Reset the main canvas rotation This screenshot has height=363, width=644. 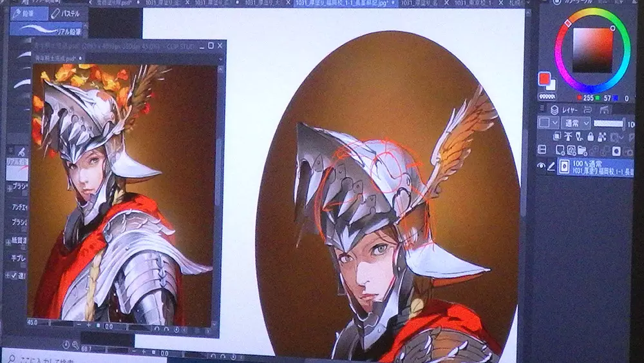(x=232, y=356)
